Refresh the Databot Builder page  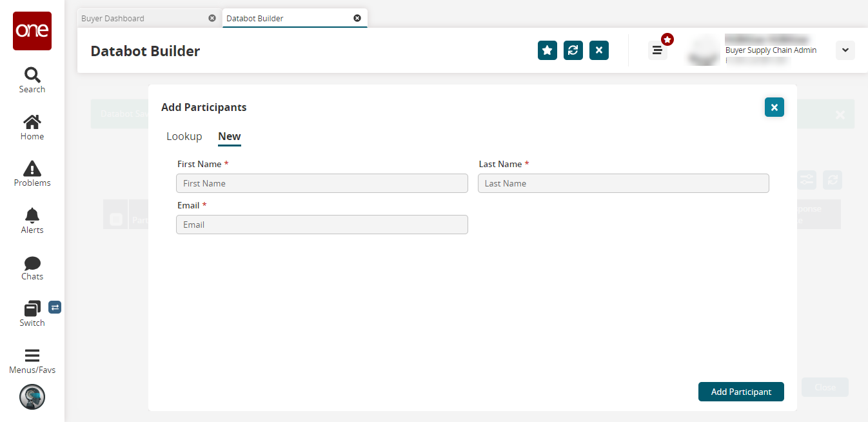(573, 50)
